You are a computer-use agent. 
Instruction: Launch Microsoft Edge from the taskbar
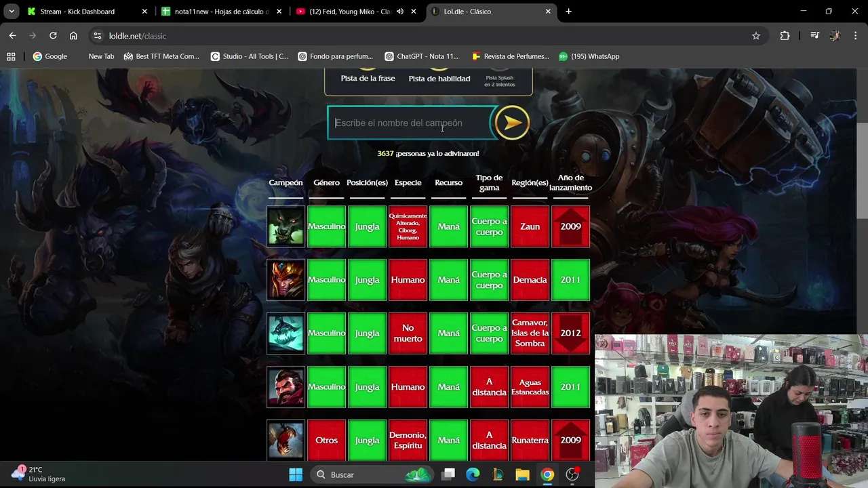tap(473, 474)
